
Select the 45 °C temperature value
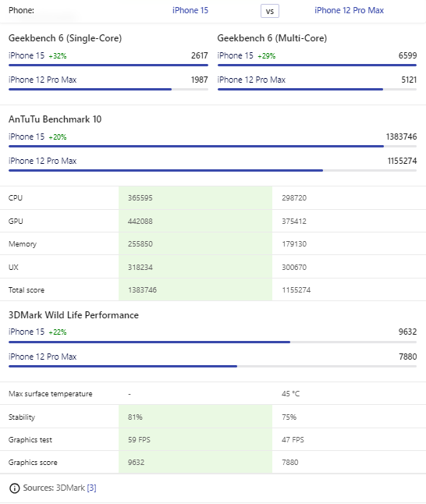(291, 394)
